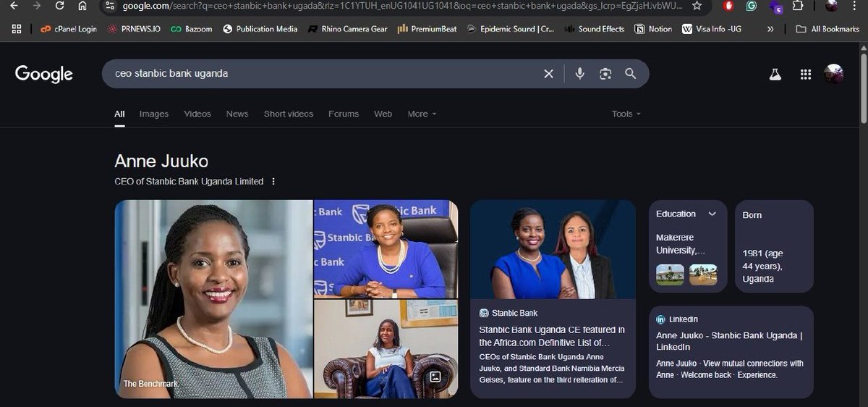Viewport: 868px width, 407px height.
Task: Switch to the Videos tab
Action: pos(197,114)
